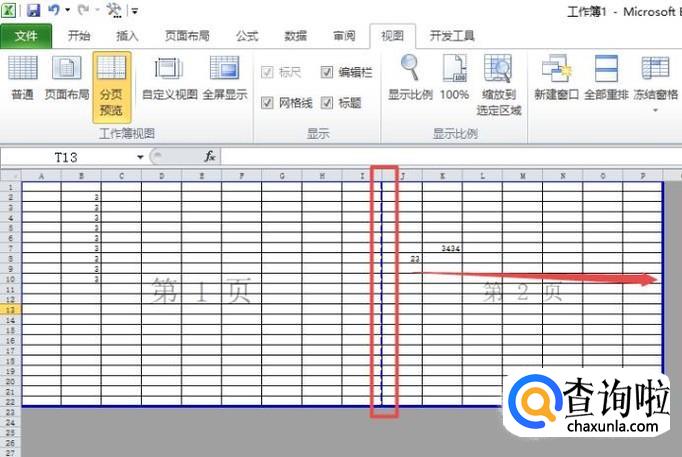Select column P header
Viewport: 682px width, 457px height.
[643, 176]
